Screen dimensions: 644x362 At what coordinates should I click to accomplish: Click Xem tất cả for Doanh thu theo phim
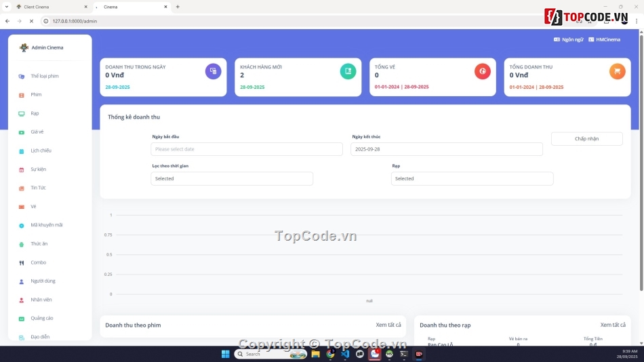click(388, 325)
